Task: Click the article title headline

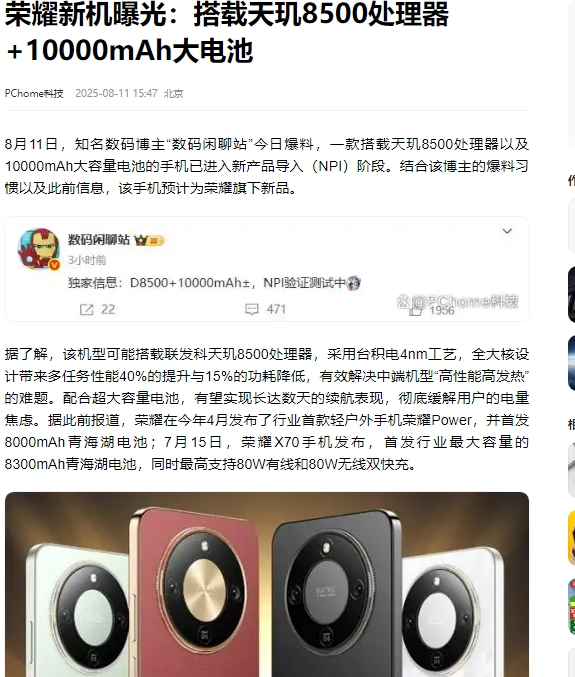Action: click(227, 32)
